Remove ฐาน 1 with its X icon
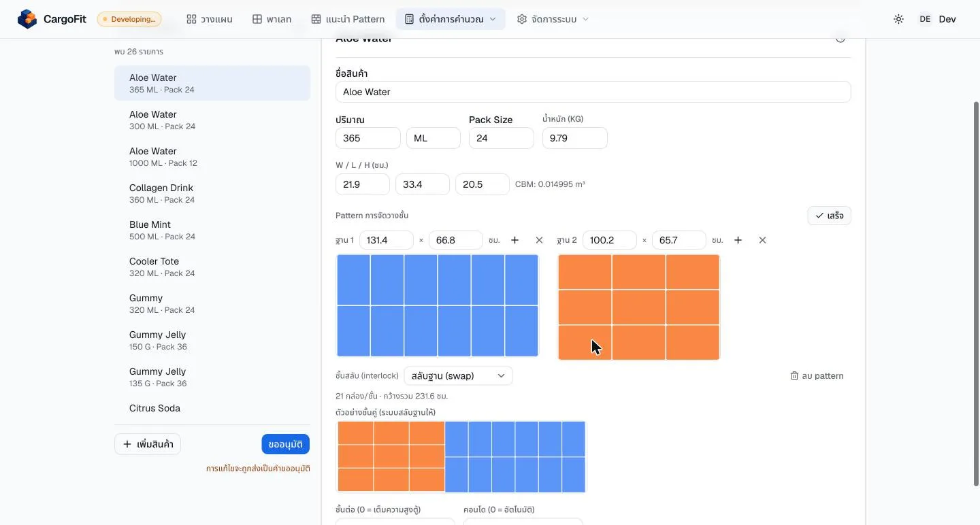 [539, 240]
